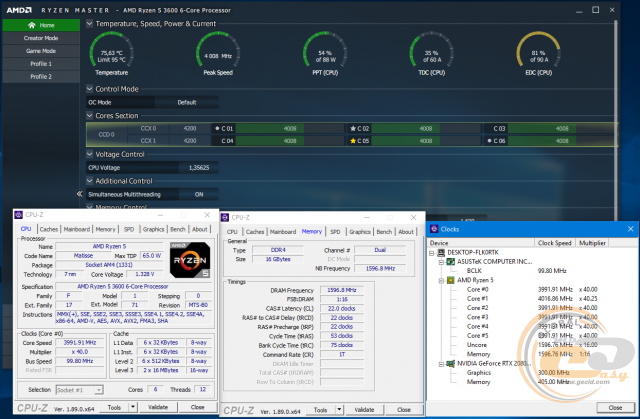Open Mainboard tab in left CPU-Z window

pyautogui.click(x=76, y=229)
